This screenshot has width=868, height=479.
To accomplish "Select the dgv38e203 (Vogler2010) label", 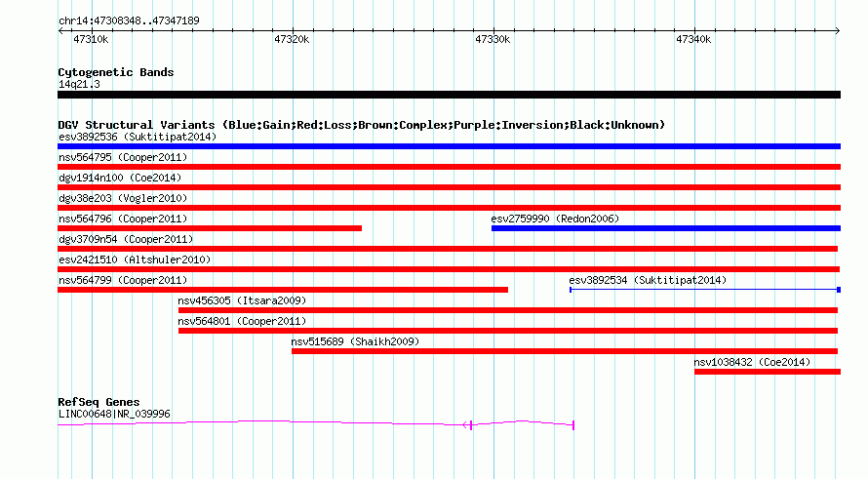I will 123,198.
